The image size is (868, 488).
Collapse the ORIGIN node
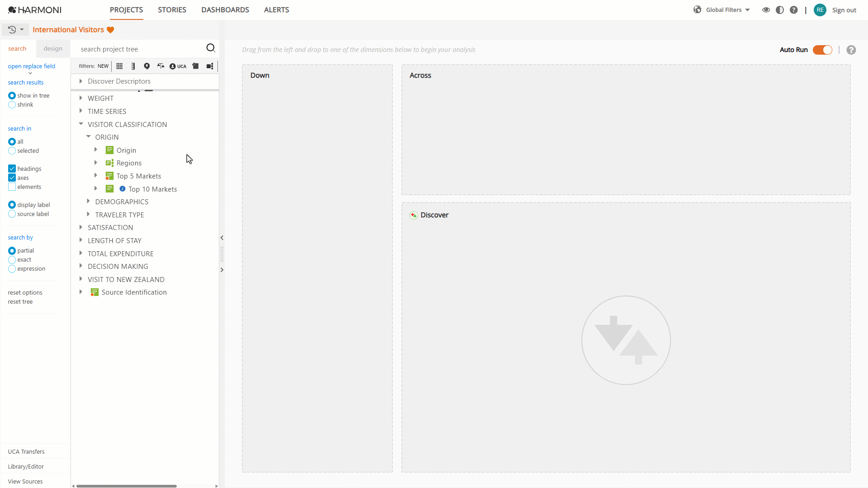coord(89,136)
